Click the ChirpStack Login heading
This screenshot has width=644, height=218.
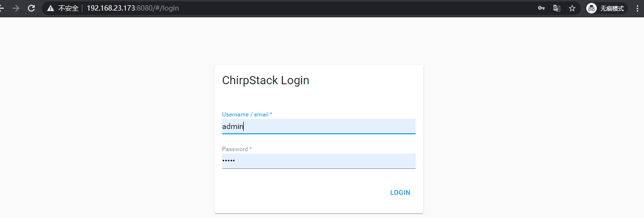click(265, 80)
